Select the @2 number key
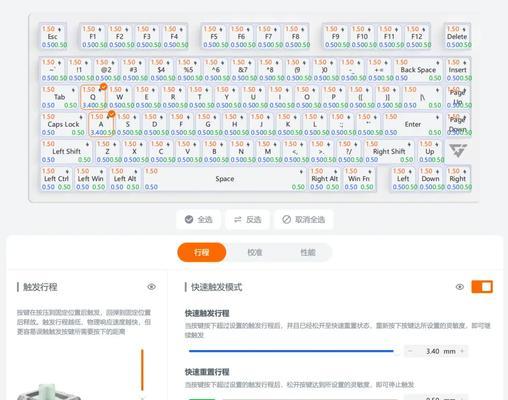The width and height of the screenshot is (508, 400). (x=106, y=70)
